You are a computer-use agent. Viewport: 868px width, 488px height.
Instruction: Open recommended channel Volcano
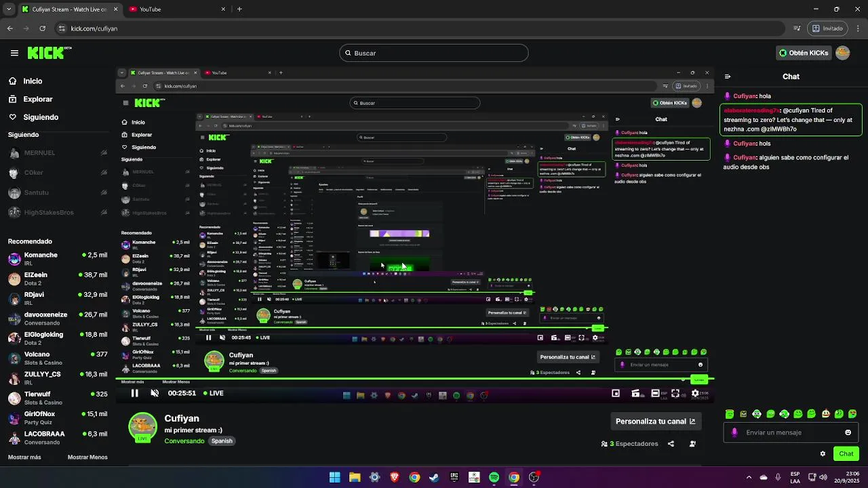tap(58, 358)
